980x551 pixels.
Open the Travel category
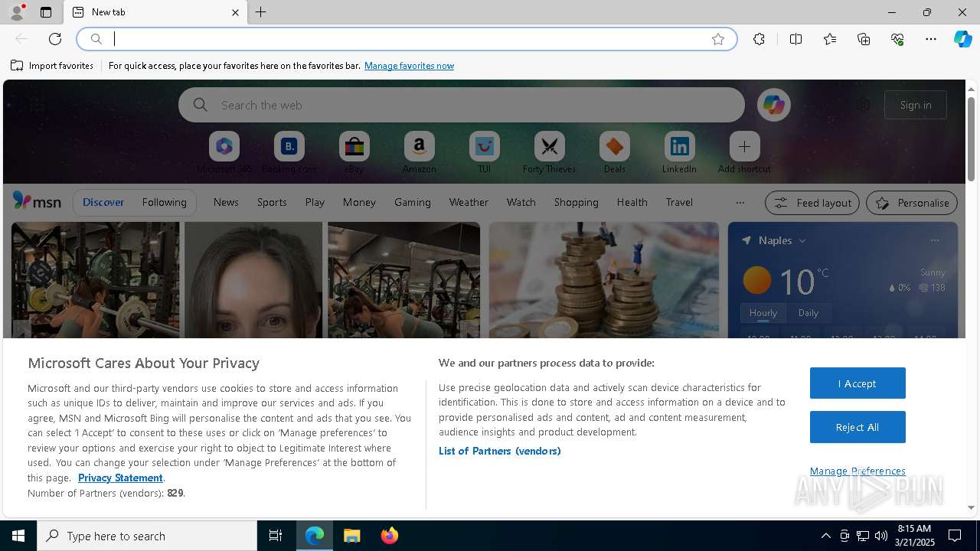tap(679, 202)
